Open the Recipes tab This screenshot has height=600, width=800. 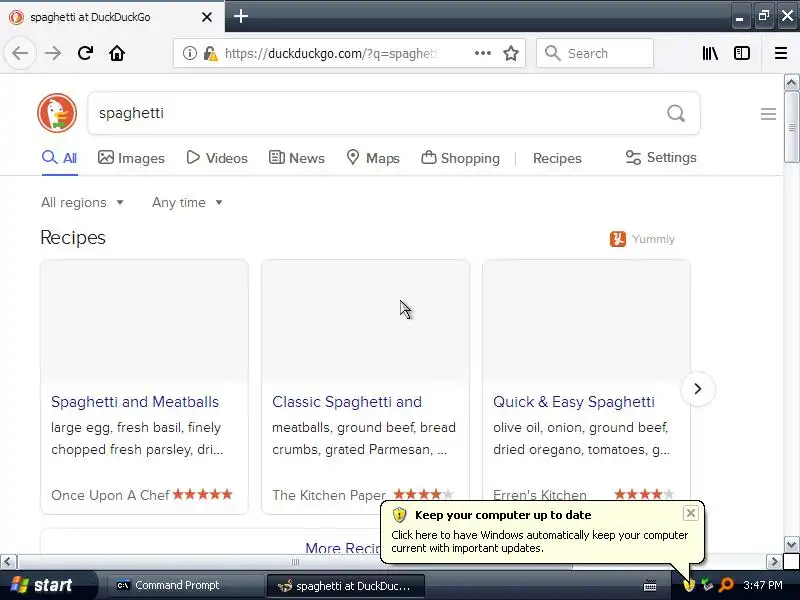(557, 158)
